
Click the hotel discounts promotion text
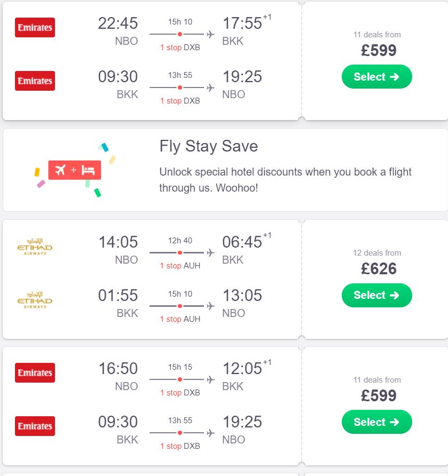point(285,180)
